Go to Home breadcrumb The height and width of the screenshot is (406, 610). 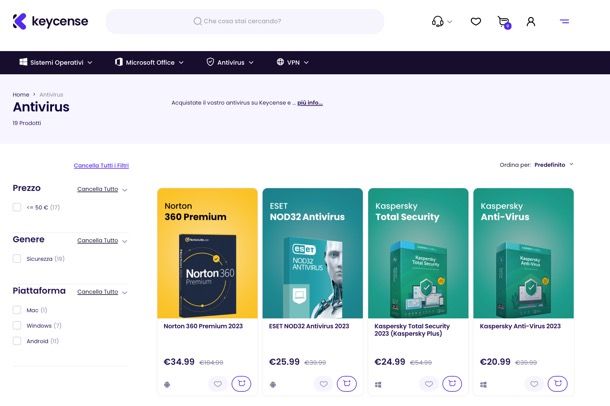pyautogui.click(x=21, y=94)
